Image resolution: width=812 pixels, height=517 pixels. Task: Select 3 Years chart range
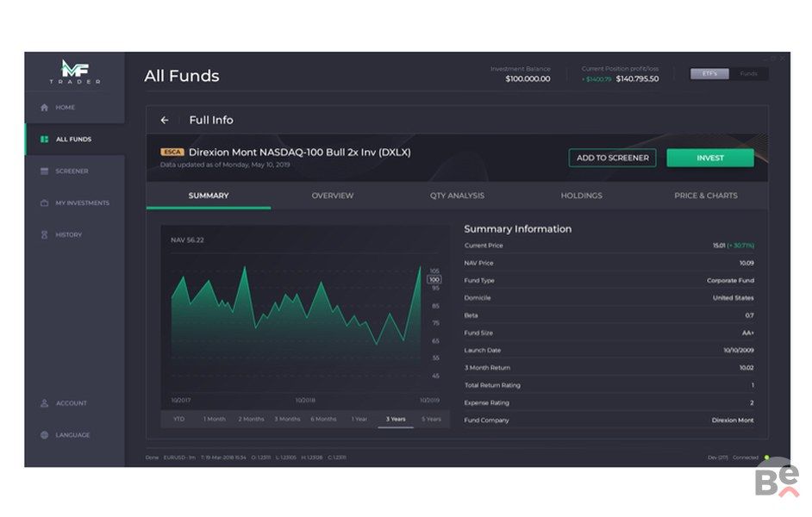396,419
